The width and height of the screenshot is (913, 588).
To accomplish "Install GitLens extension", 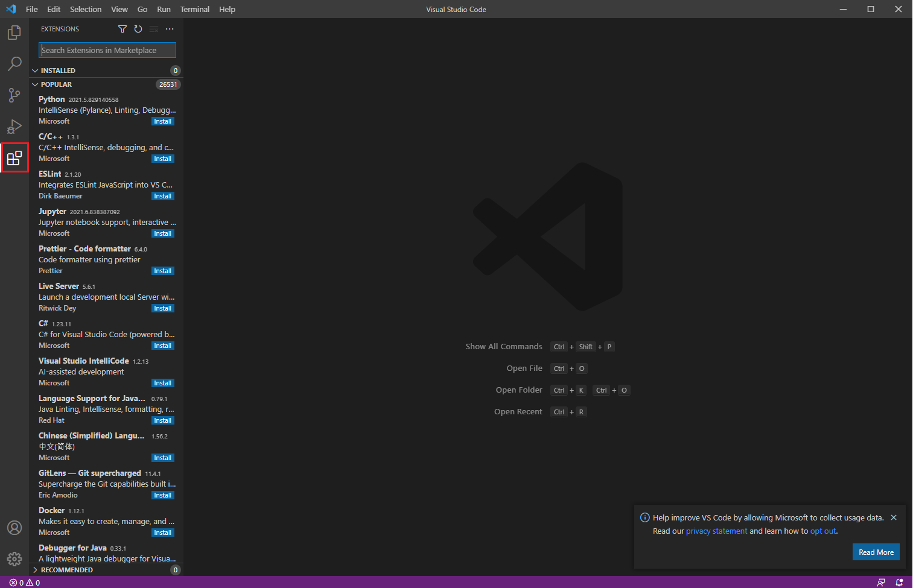I will coord(163,495).
